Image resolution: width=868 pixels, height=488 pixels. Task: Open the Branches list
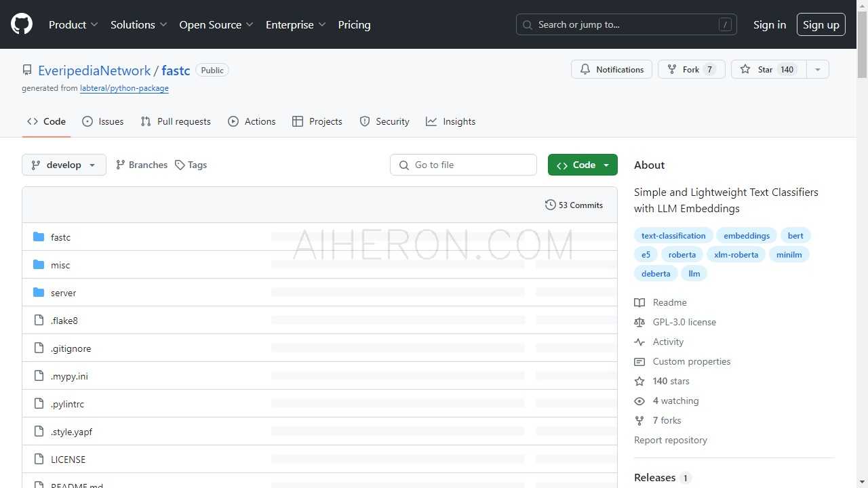coord(141,165)
